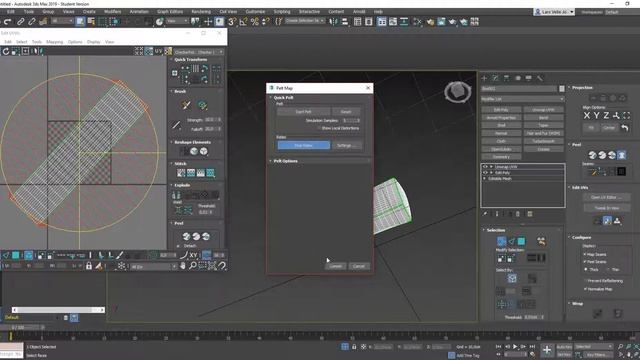Collapse the Quick Pelt rollout

coord(283,98)
